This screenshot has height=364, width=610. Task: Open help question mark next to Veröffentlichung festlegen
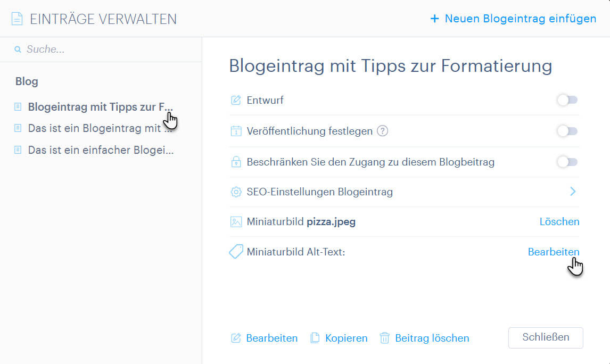(x=382, y=131)
